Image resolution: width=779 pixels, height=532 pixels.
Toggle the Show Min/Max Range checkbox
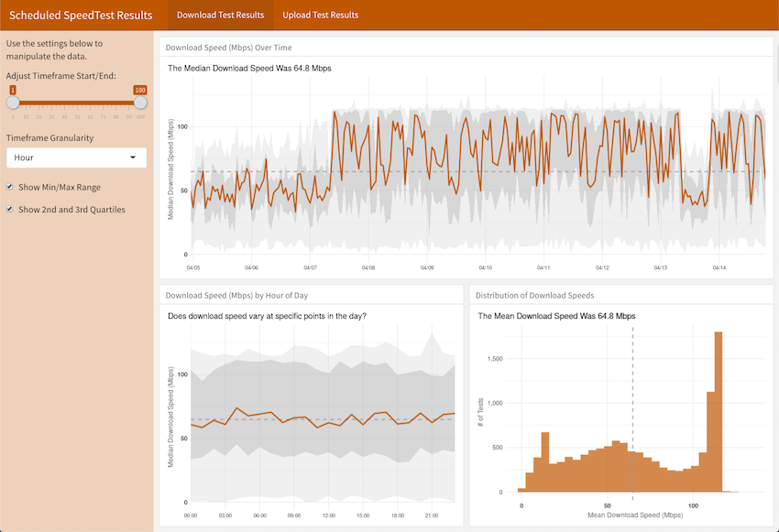coord(9,187)
